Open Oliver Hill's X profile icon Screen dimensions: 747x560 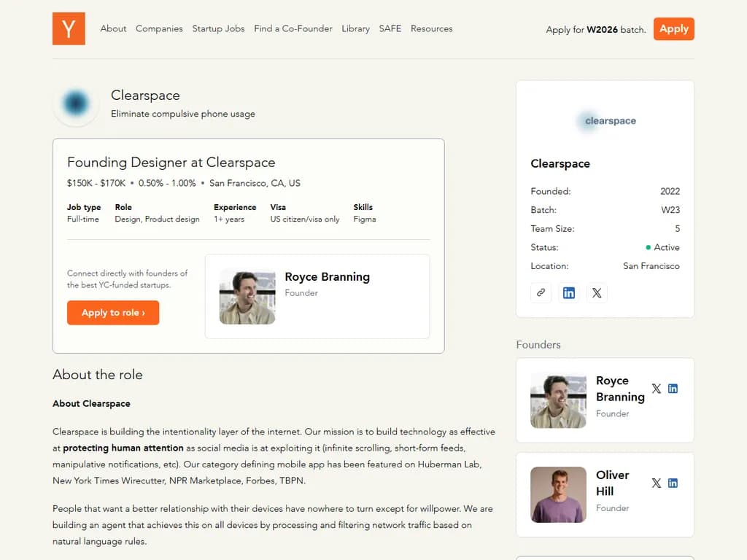[x=656, y=483]
